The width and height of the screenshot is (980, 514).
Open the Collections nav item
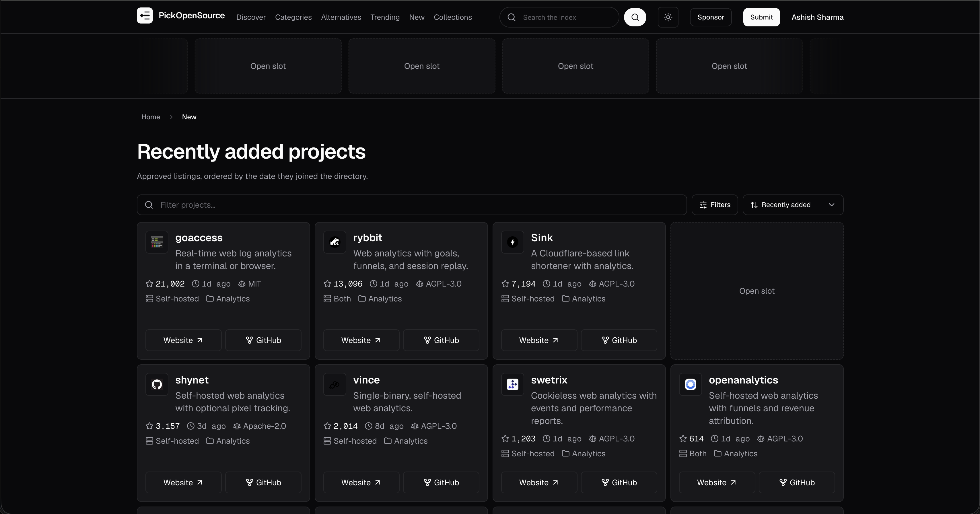tap(453, 17)
